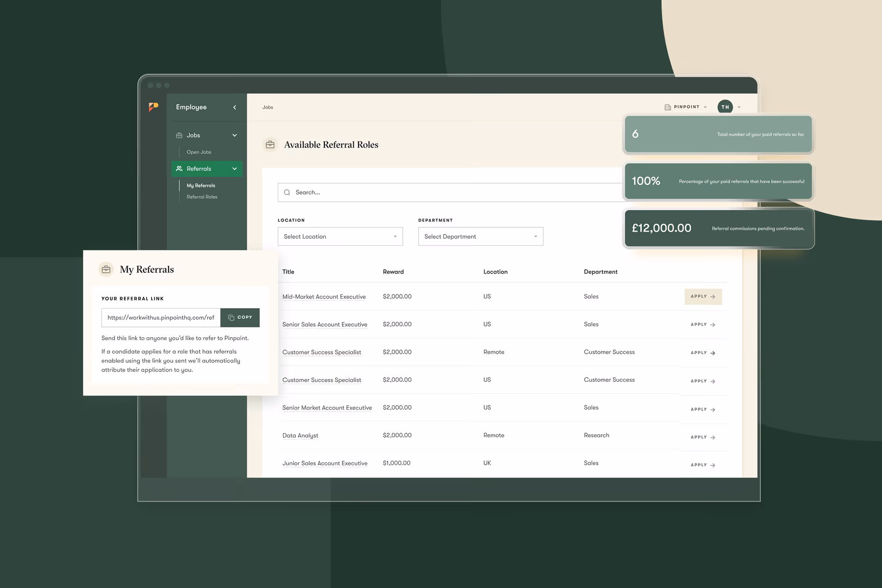Click the 100% successful referrals card
Image resolution: width=882 pixels, height=588 pixels.
point(718,181)
